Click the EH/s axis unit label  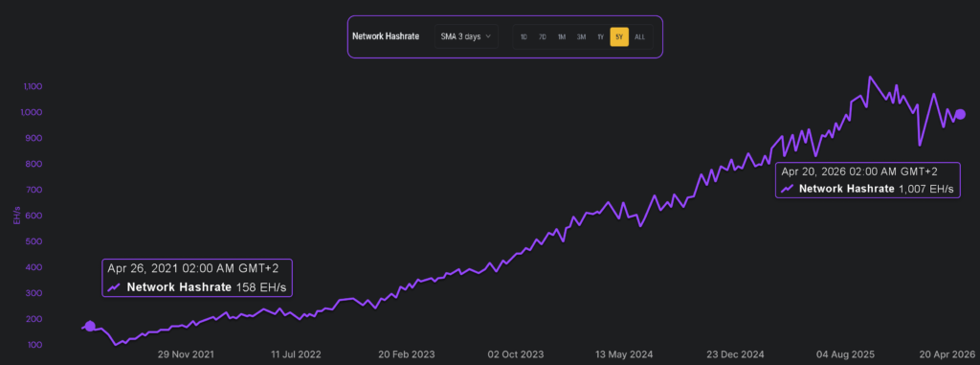tap(16, 216)
